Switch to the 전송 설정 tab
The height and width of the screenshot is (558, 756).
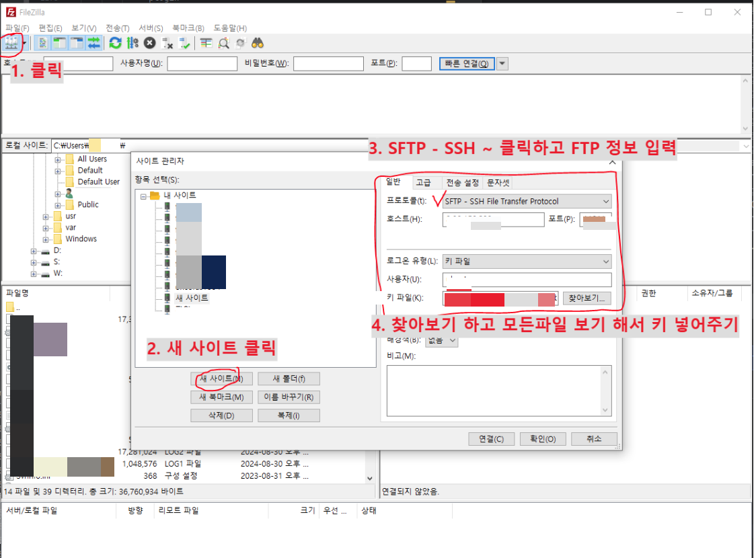462,183
